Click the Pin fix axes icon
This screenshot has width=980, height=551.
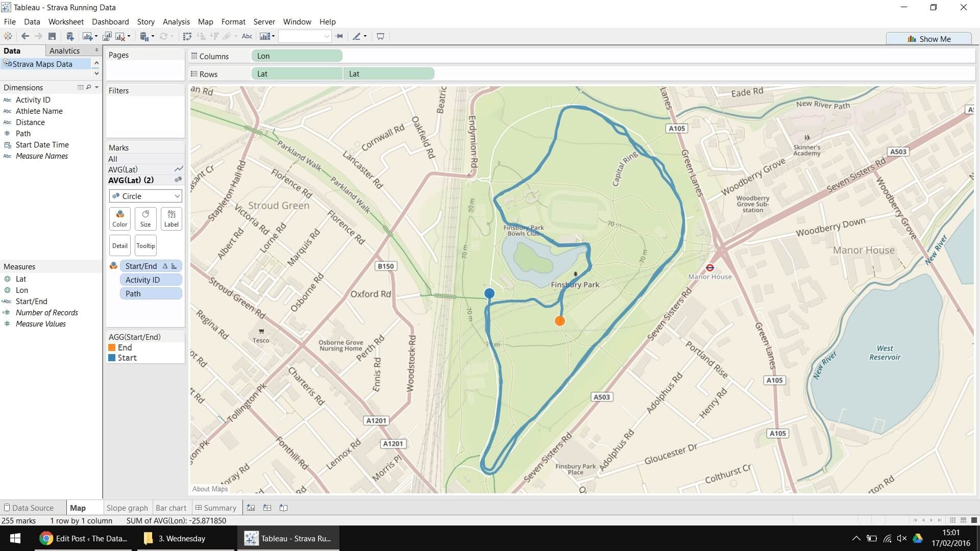point(339,36)
